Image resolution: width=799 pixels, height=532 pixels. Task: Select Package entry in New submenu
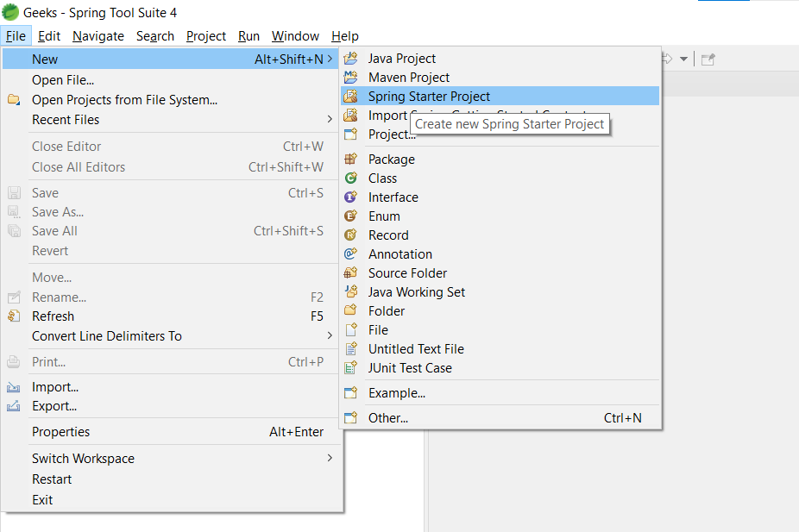pyautogui.click(x=500, y=160)
